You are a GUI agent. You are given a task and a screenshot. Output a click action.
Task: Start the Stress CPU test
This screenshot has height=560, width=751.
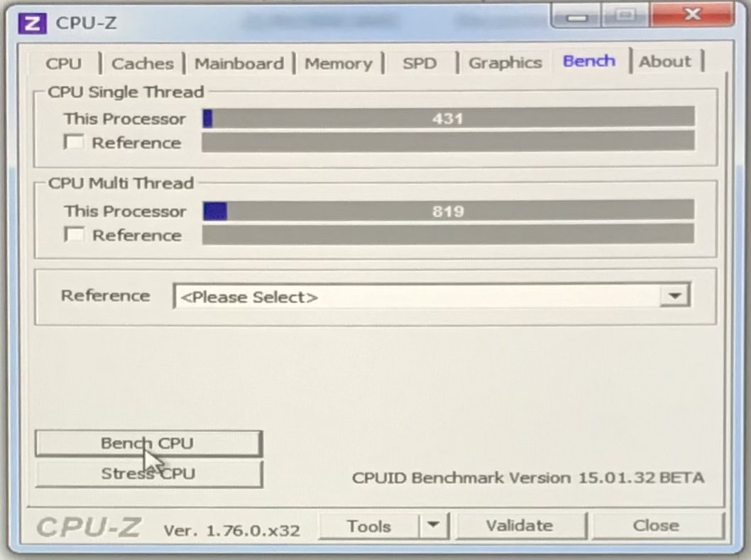coord(148,473)
